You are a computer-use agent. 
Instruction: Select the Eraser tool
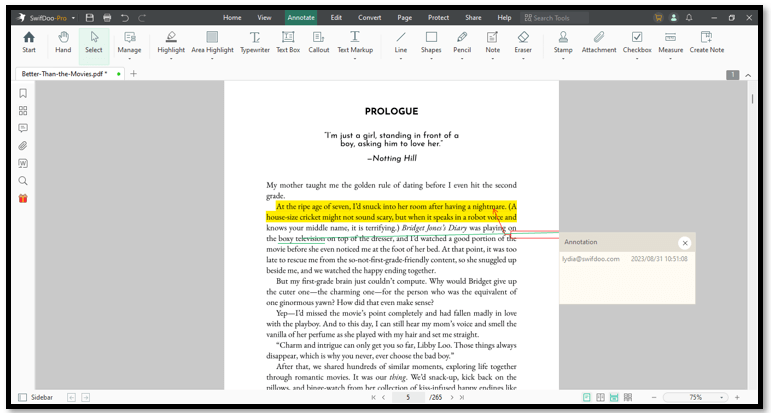pyautogui.click(x=523, y=42)
